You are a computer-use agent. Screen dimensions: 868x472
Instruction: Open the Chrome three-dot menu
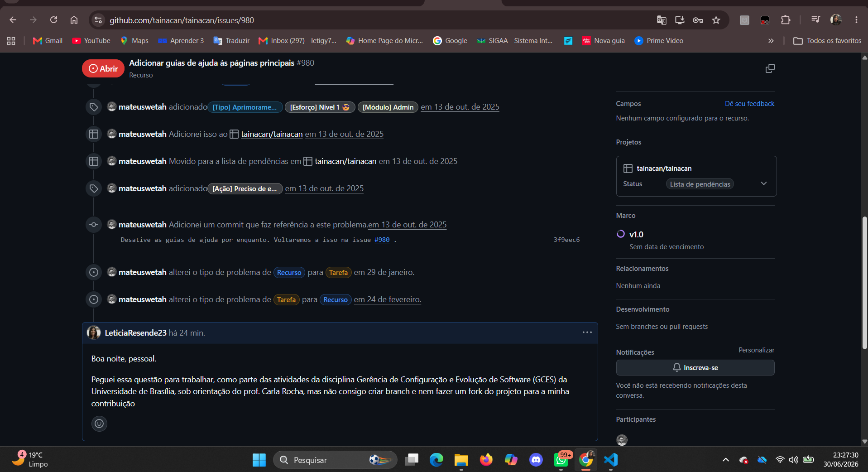[856, 20]
